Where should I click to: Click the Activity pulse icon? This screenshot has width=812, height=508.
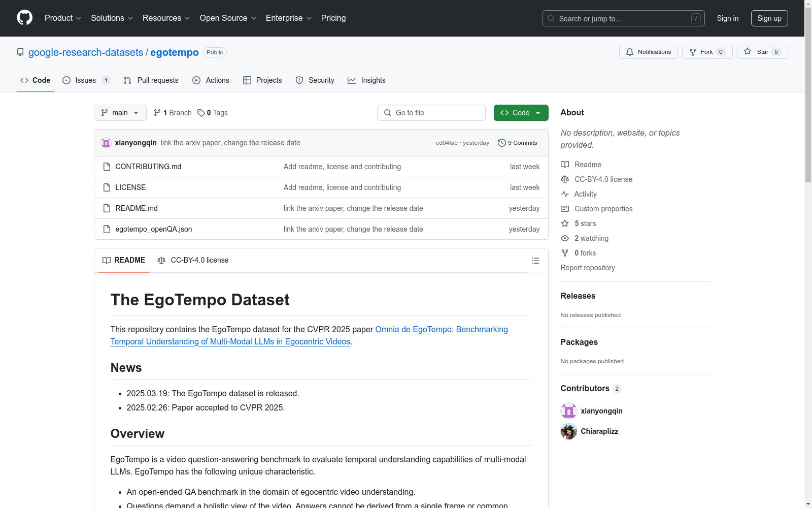pyautogui.click(x=565, y=194)
